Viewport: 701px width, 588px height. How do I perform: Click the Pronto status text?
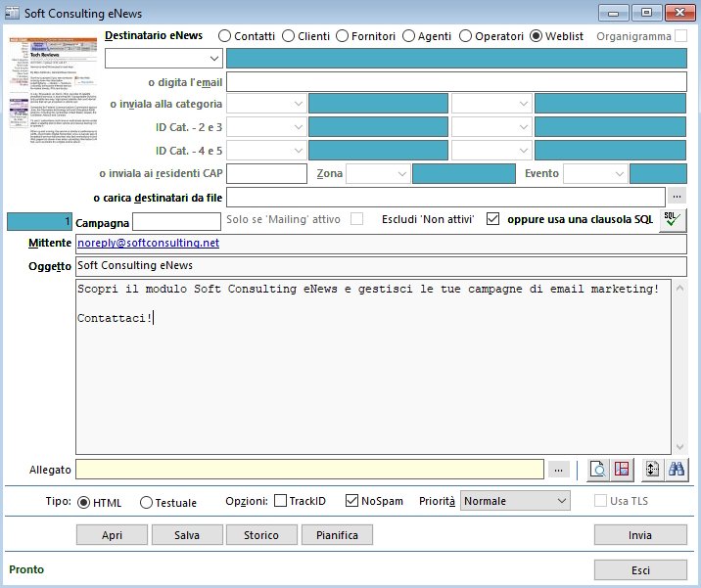tap(26, 569)
